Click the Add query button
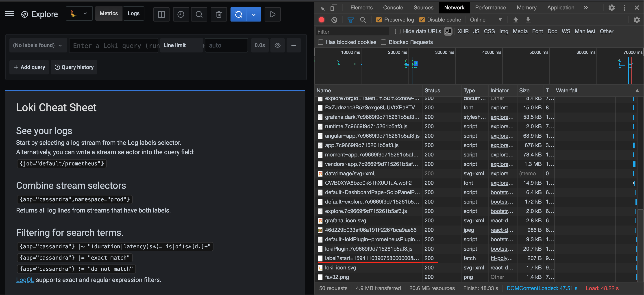Screen dimensions: 644x295 [x=29, y=67]
